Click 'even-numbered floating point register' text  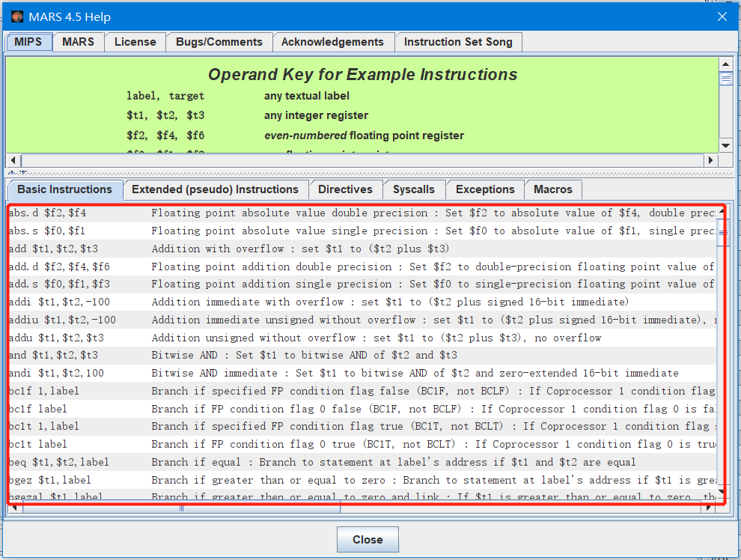(x=365, y=136)
